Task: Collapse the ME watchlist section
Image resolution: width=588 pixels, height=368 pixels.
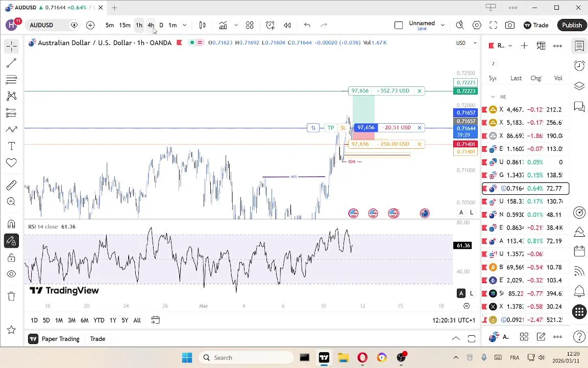Action: pyautogui.click(x=493, y=97)
